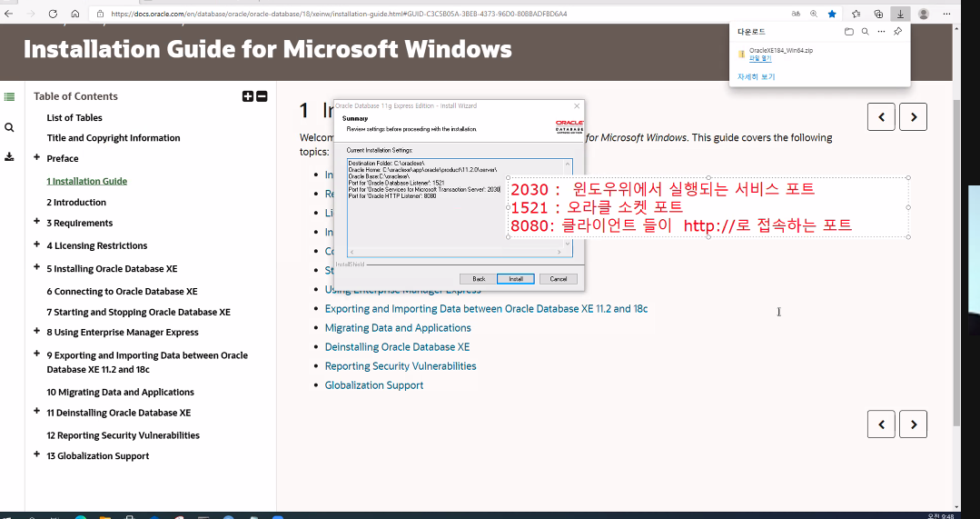Click Install in the wizard dialog
Image resolution: width=980 pixels, height=519 pixels.
pyautogui.click(x=516, y=279)
